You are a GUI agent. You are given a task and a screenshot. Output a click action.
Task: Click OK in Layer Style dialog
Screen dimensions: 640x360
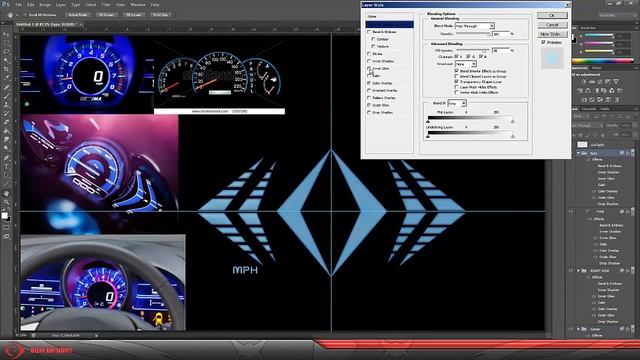point(552,15)
